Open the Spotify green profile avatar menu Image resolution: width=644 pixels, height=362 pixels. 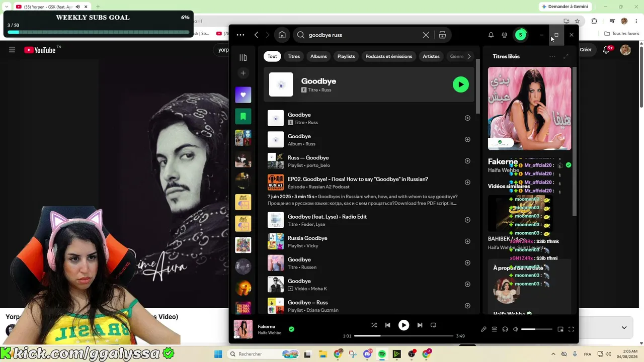click(521, 35)
